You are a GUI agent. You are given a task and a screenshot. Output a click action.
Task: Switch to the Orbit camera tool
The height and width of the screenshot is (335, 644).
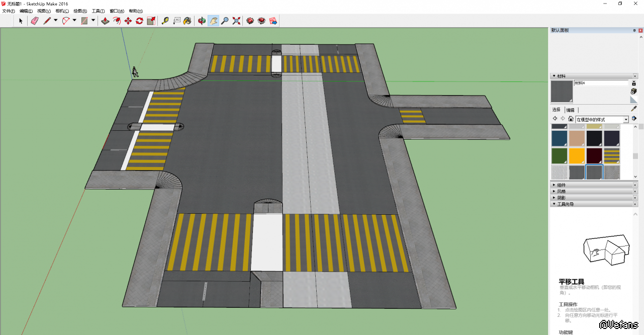pyautogui.click(x=202, y=21)
